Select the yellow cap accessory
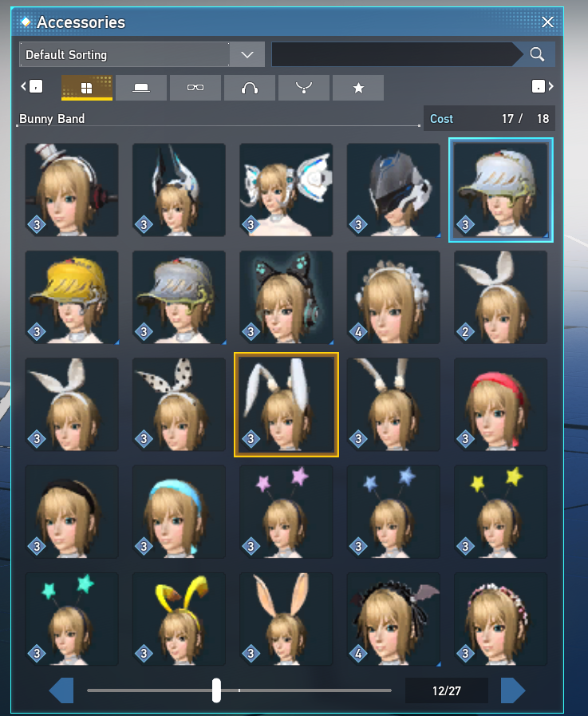 [72, 297]
